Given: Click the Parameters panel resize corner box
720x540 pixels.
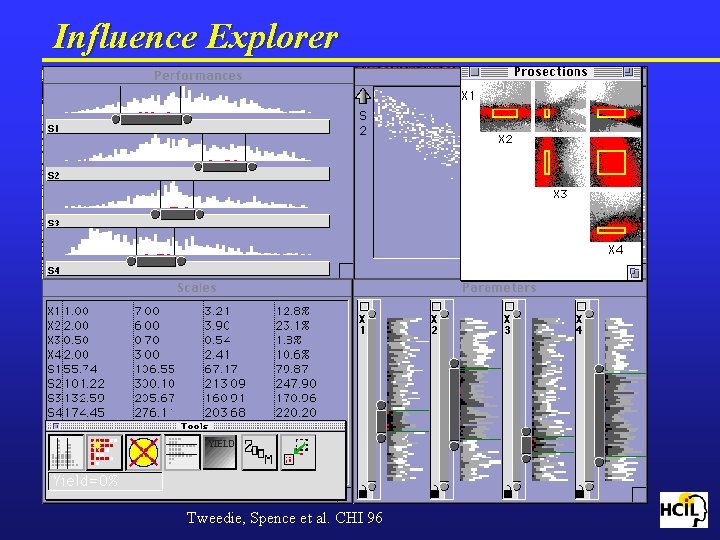Looking at the screenshot, I should tap(639, 495).
